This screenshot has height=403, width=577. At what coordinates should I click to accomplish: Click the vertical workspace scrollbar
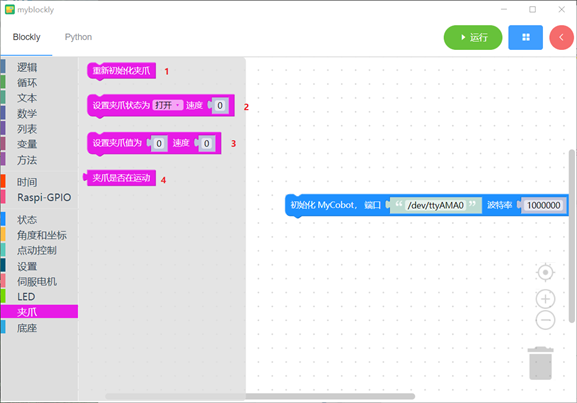571,236
